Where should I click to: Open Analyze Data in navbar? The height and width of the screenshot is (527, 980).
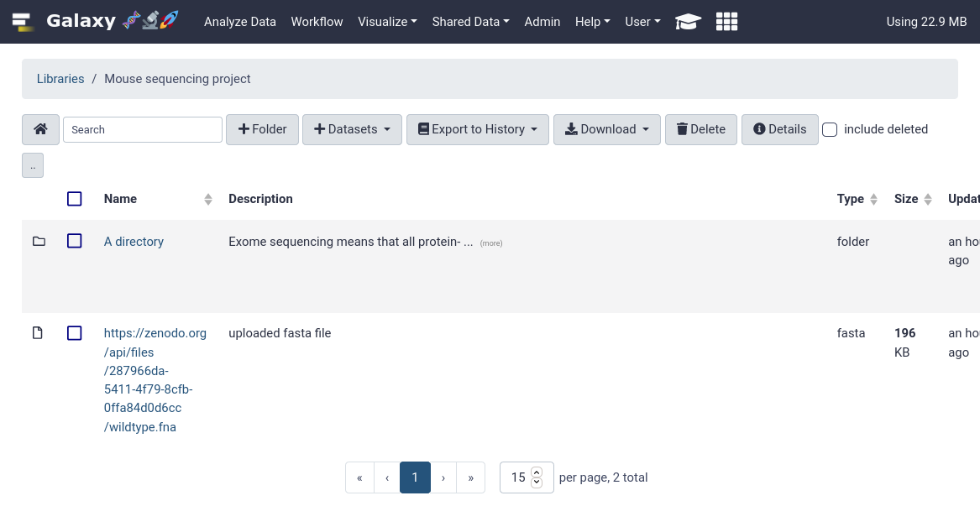(240, 22)
